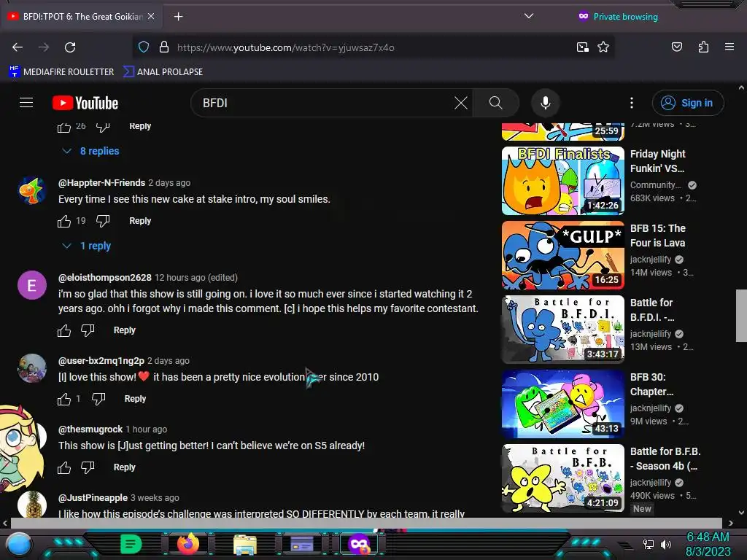The width and height of the screenshot is (747, 560).
Task: Open Firefox tracking protection shield
Action: (x=144, y=47)
